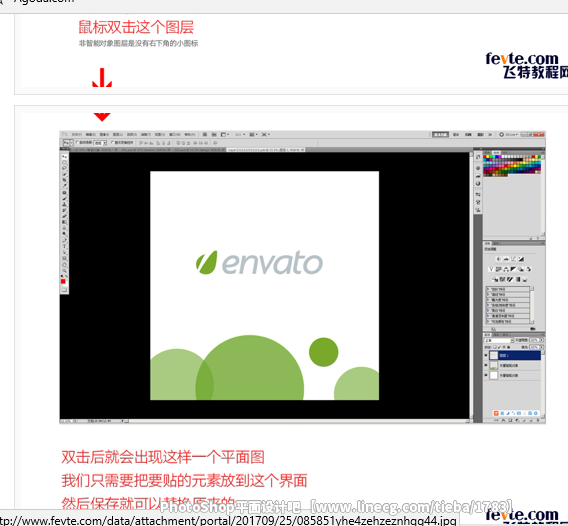Screen dimensions: 568x526
Task: Open the layer opacity slider arrow
Action: click(x=542, y=340)
